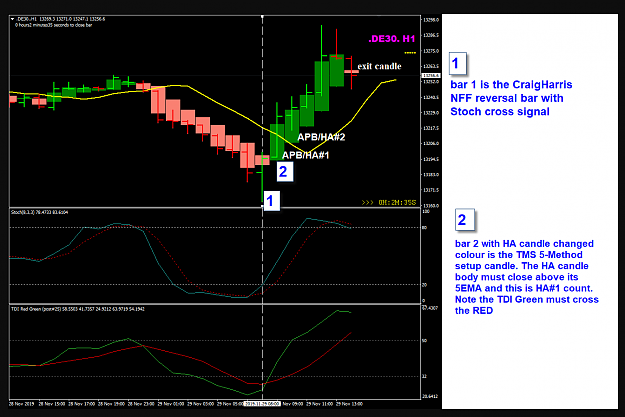Select the 'exit candle' text label
The image size is (625, 417).
tap(379, 66)
